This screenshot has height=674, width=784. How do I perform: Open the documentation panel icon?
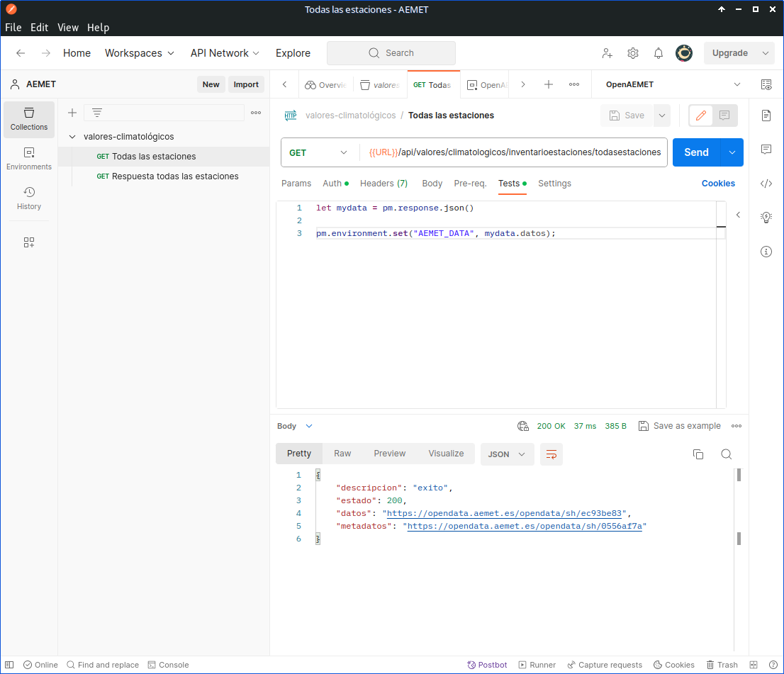coord(766,116)
